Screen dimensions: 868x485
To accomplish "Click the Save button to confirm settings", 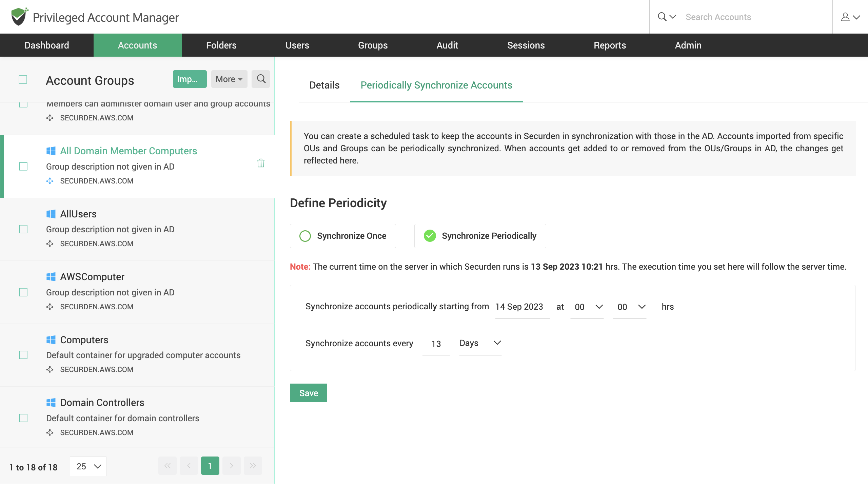I will (308, 392).
